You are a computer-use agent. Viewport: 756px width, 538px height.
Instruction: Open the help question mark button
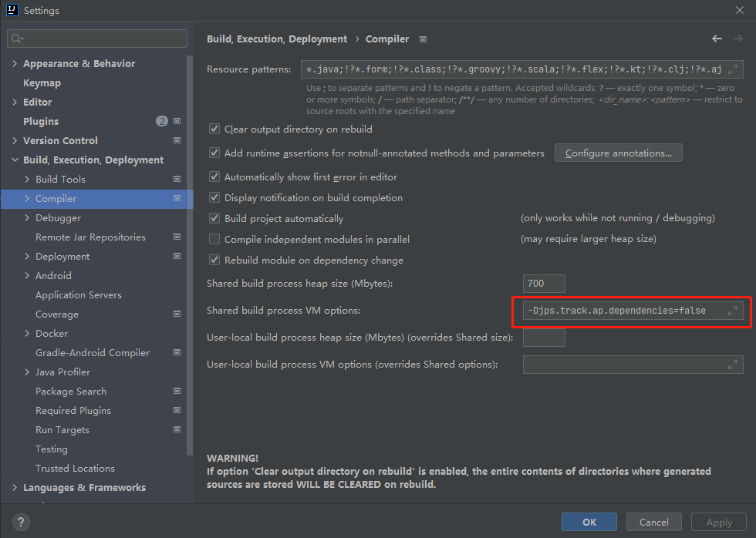(x=21, y=522)
